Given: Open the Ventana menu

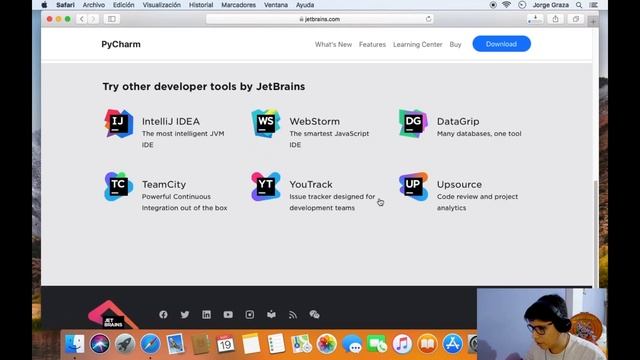Looking at the screenshot, I should tap(276, 5).
